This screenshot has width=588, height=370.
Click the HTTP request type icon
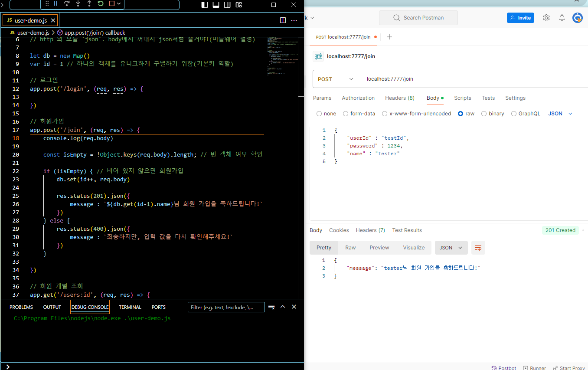point(318,56)
